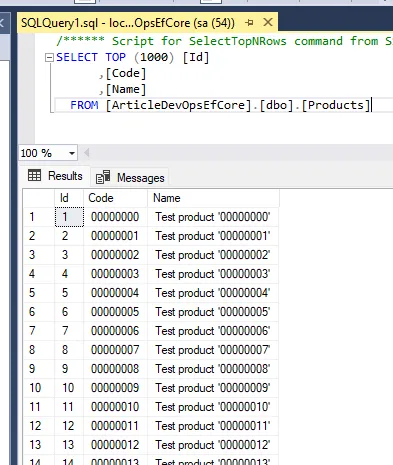Close the SQLQuery1.sql query tab
Viewport: 393px width, 465px height.
pyautogui.click(x=268, y=22)
